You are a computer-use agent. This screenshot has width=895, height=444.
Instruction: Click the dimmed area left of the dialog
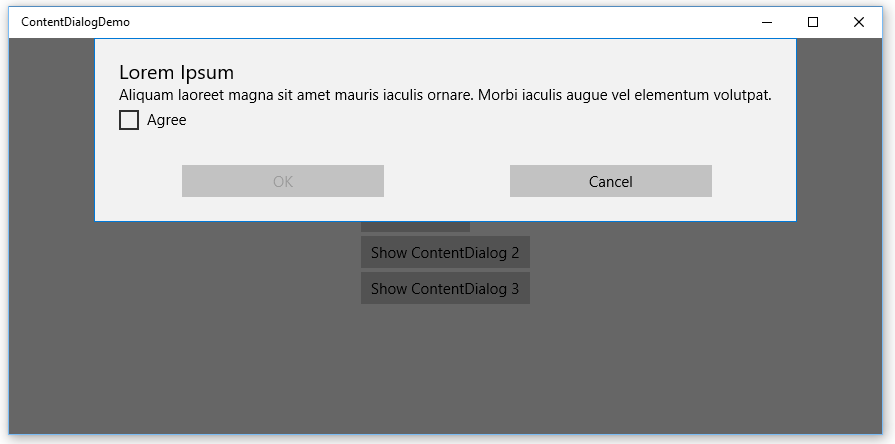(51, 130)
